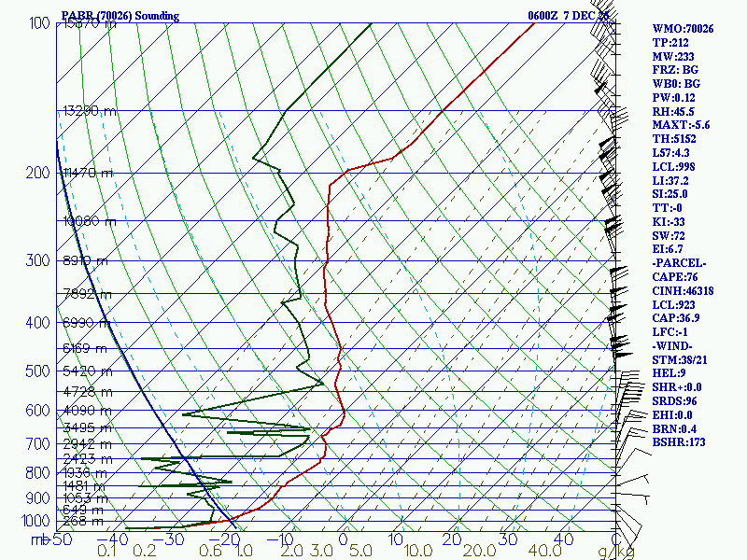Screen dimensions: 747x560
Task: Click the 800 mb pressure label
Action: point(37,473)
